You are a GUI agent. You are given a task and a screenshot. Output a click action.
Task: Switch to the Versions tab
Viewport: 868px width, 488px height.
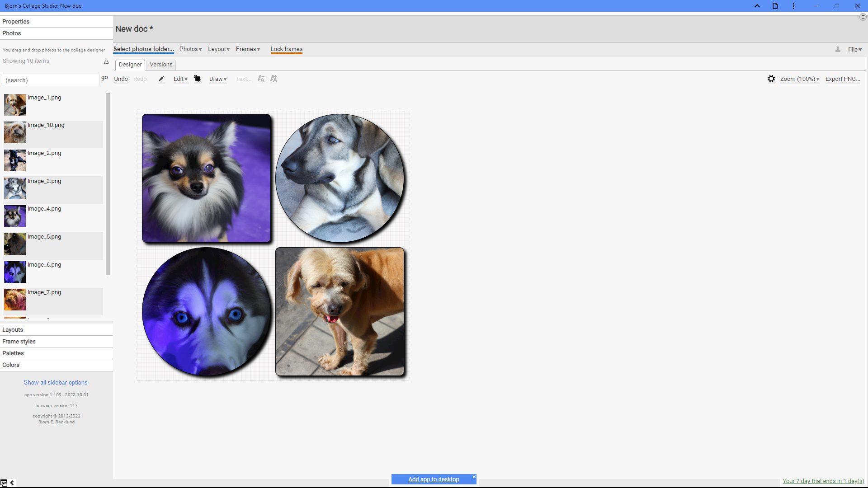161,65
